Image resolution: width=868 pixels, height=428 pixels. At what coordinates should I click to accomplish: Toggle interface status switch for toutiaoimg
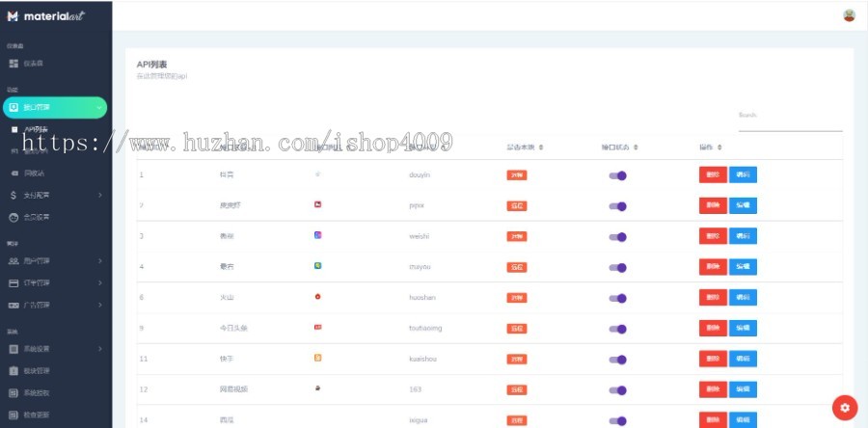coord(618,329)
